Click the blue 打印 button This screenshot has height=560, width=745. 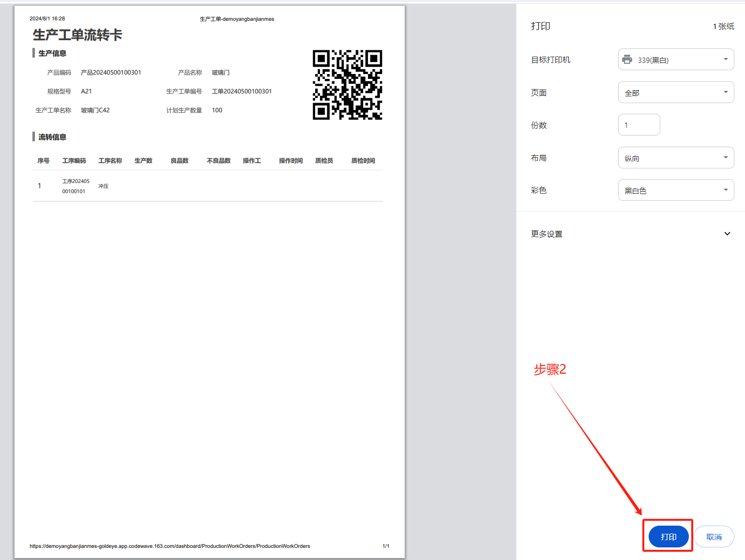tap(669, 537)
